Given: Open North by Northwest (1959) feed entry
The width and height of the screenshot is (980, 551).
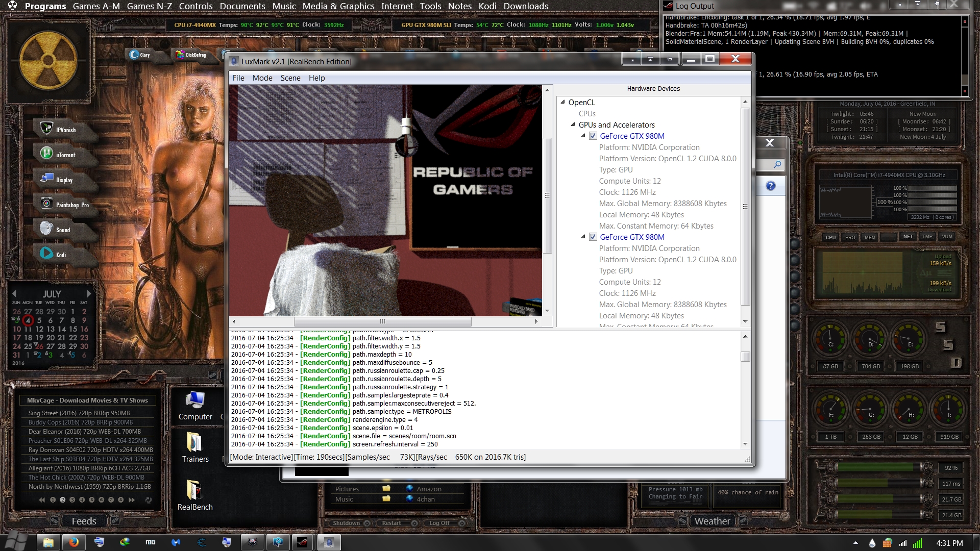Looking at the screenshot, I should (90, 487).
